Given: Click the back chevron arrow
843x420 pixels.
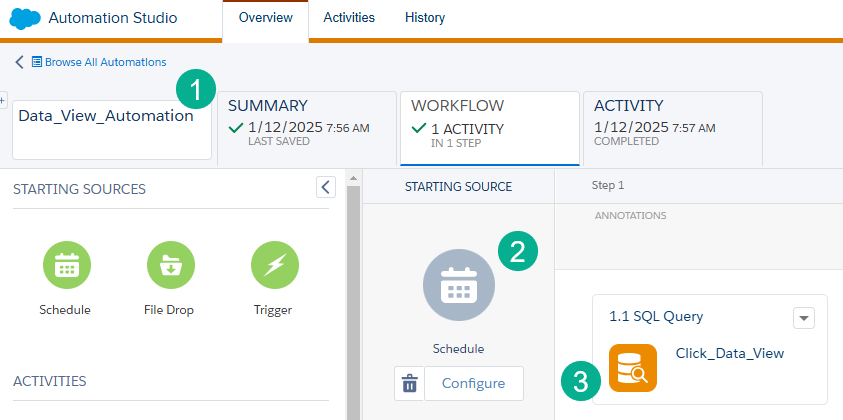Looking at the screenshot, I should click(x=19, y=62).
